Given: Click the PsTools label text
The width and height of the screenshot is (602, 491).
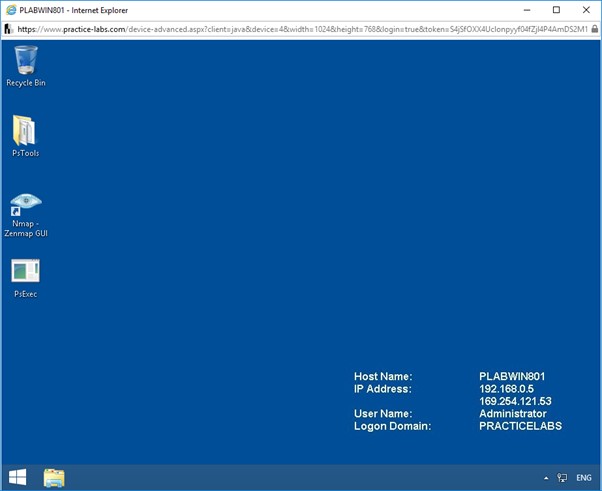Looking at the screenshot, I should [x=25, y=153].
